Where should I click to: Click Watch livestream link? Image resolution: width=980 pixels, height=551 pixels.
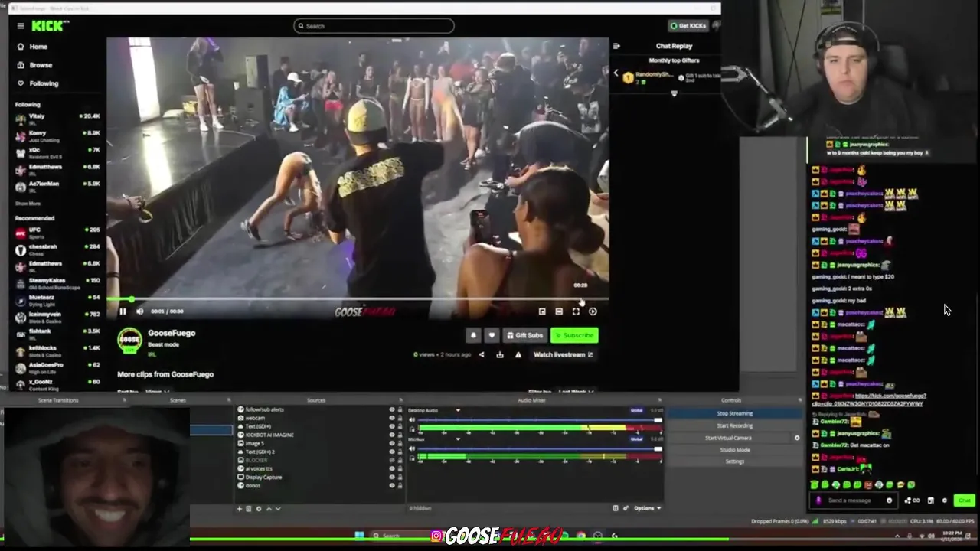click(x=563, y=354)
